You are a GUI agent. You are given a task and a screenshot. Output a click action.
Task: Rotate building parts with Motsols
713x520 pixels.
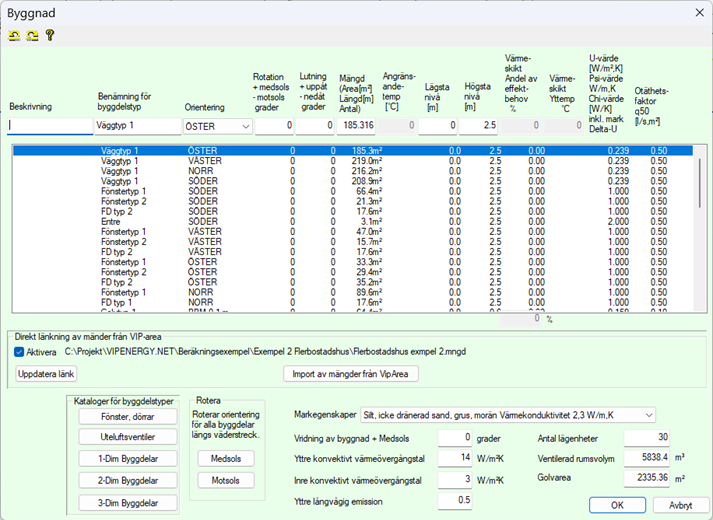pyautogui.click(x=226, y=481)
